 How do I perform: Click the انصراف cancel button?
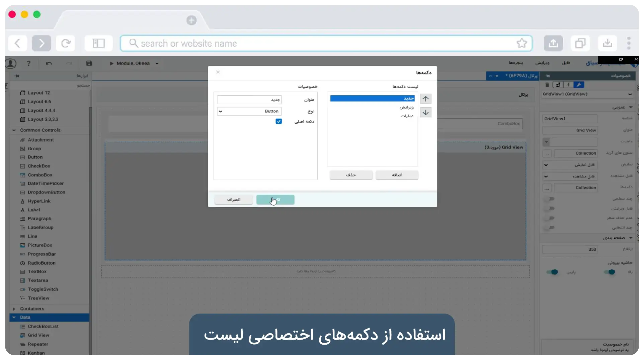point(234,200)
